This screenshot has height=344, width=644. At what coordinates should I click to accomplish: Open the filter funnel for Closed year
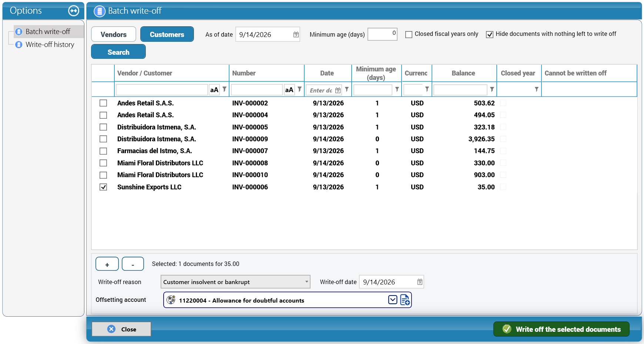point(536,89)
